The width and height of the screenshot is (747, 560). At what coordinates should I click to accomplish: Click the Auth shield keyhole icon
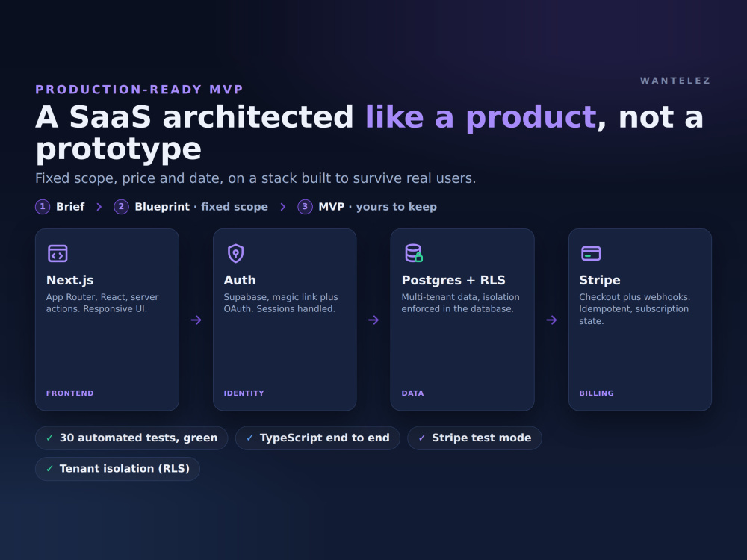[x=235, y=253]
